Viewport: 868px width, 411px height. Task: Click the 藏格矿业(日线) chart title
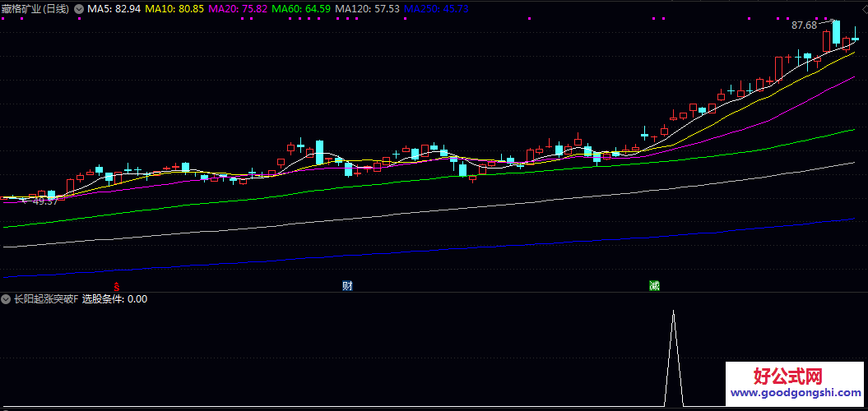[35, 8]
